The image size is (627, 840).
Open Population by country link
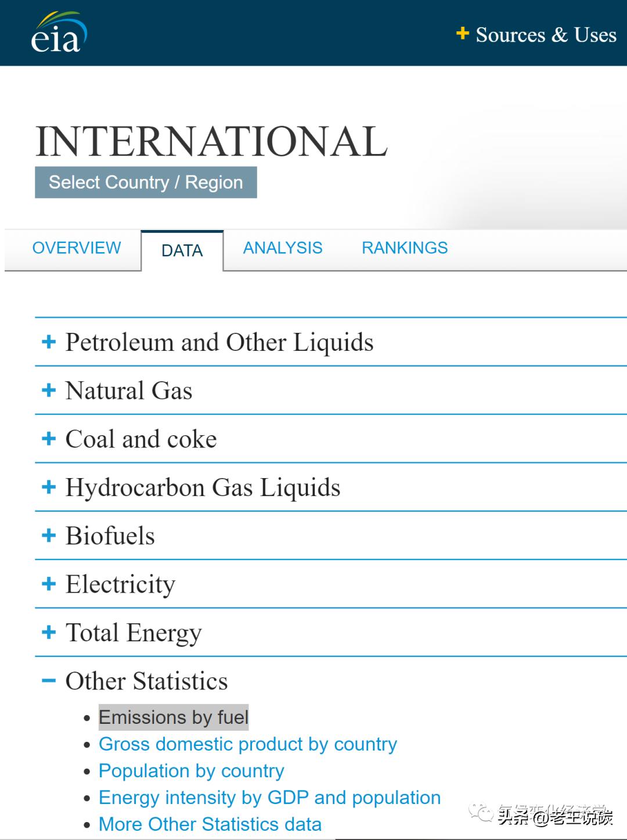click(192, 771)
